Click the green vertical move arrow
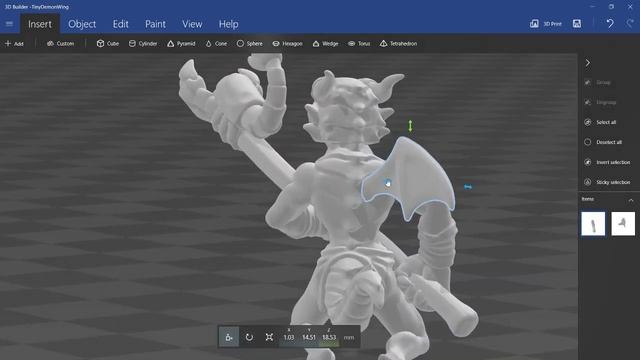 (410, 126)
